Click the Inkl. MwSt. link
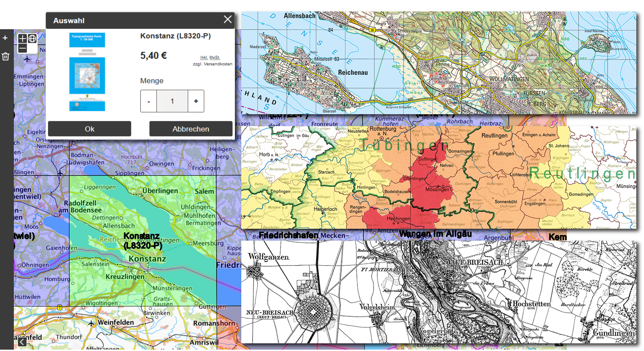Viewport: 644px width, 351px height. click(x=210, y=57)
